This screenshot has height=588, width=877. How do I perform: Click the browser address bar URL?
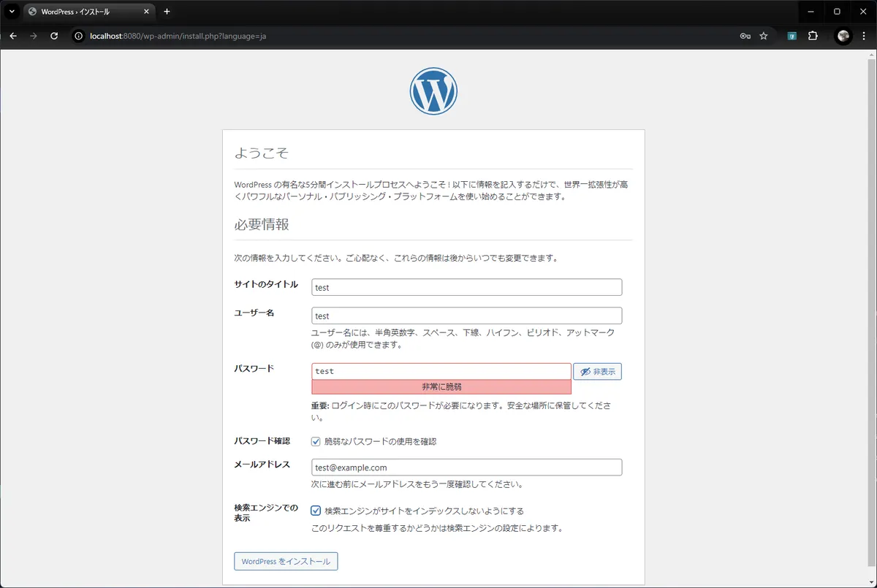point(178,36)
